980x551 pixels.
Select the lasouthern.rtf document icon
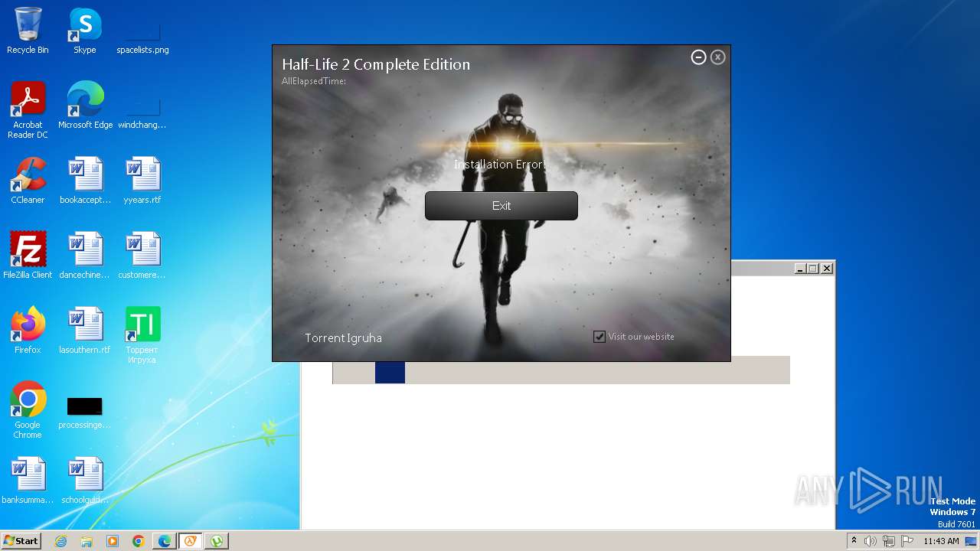click(x=85, y=331)
